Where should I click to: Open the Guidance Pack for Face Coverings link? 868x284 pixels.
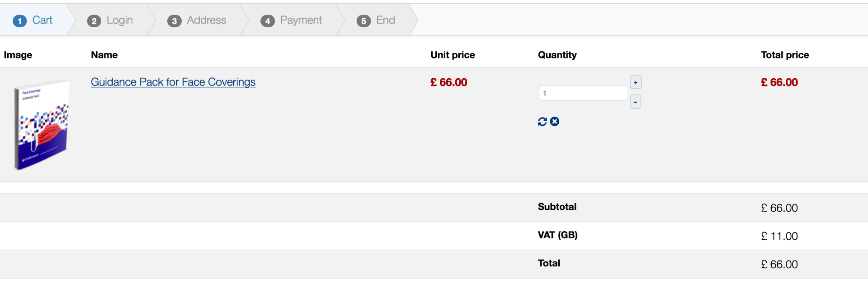tap(173, 82)
